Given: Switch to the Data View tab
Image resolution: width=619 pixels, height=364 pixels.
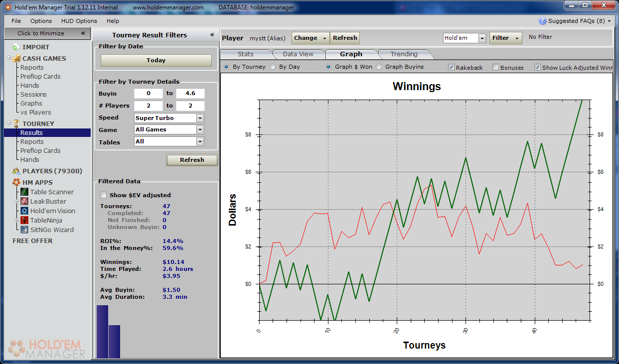Looking at the screenshot, I should tap(298, 54).
